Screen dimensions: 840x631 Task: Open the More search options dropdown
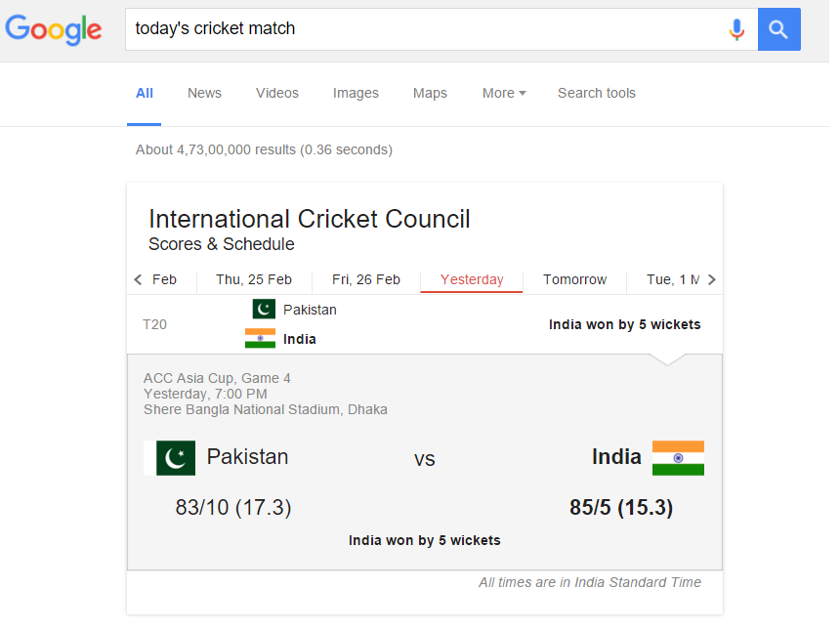pos(503,93)
